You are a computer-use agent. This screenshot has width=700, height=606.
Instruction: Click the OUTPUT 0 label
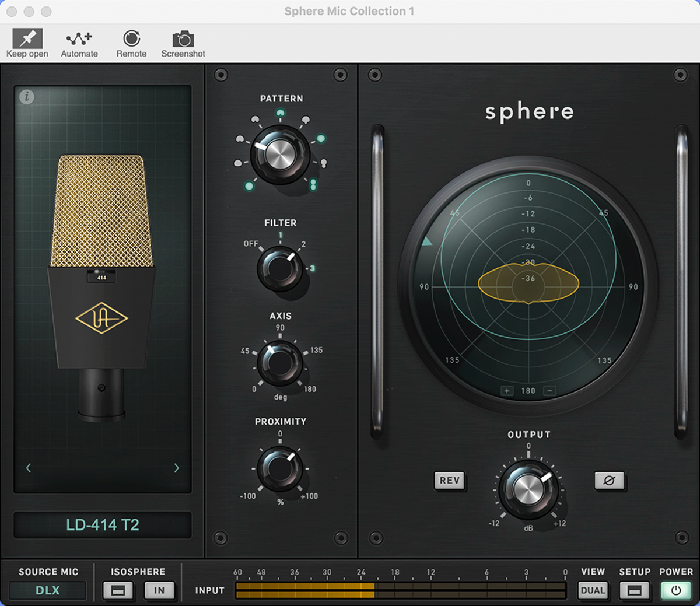coord(528,446)
